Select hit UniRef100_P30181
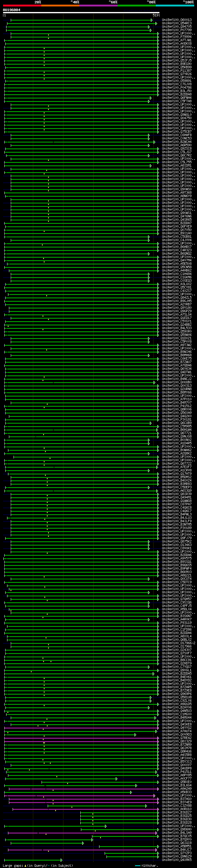197x868 pixels. [177, 419]
